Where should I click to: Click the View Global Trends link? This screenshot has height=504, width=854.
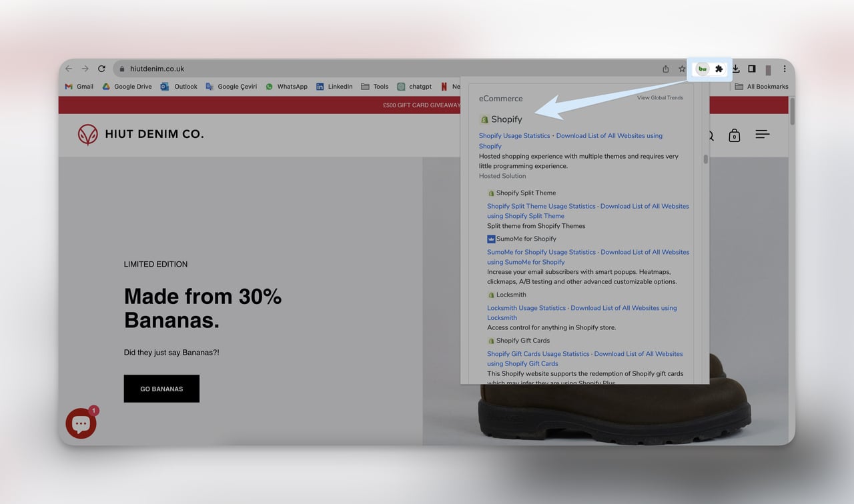[660, 98]
